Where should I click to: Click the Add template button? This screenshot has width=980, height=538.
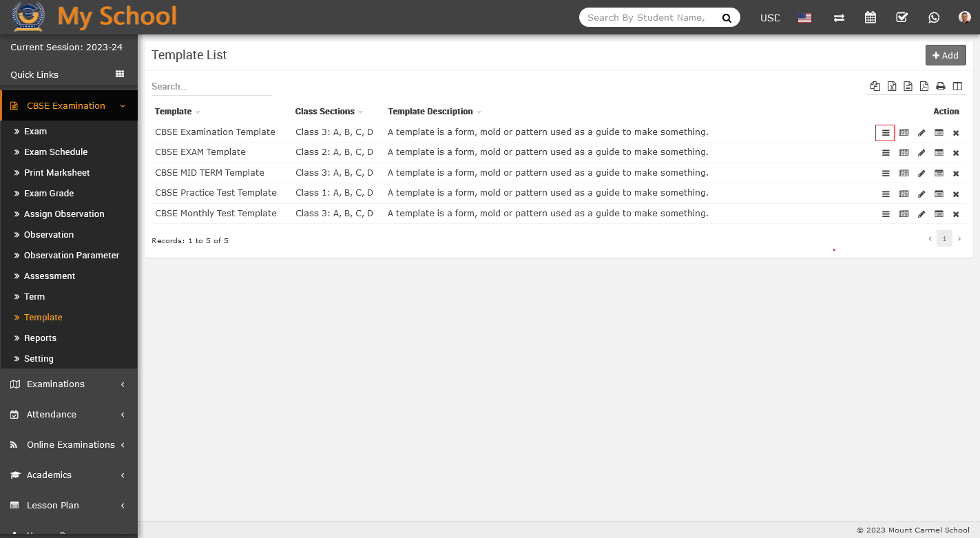945,55
